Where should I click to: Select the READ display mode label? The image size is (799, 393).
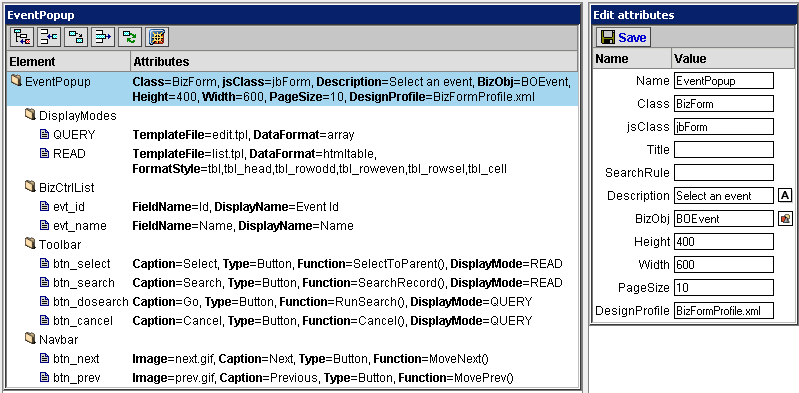69,154
